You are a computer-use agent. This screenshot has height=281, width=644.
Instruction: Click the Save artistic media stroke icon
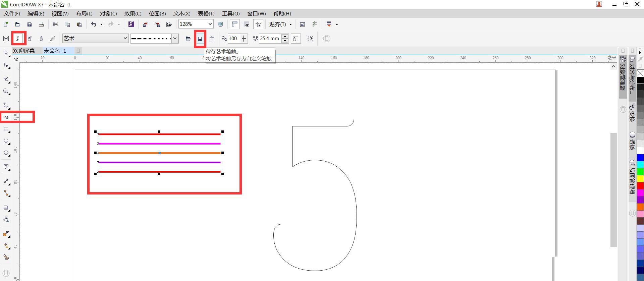(x=200, y=39)
